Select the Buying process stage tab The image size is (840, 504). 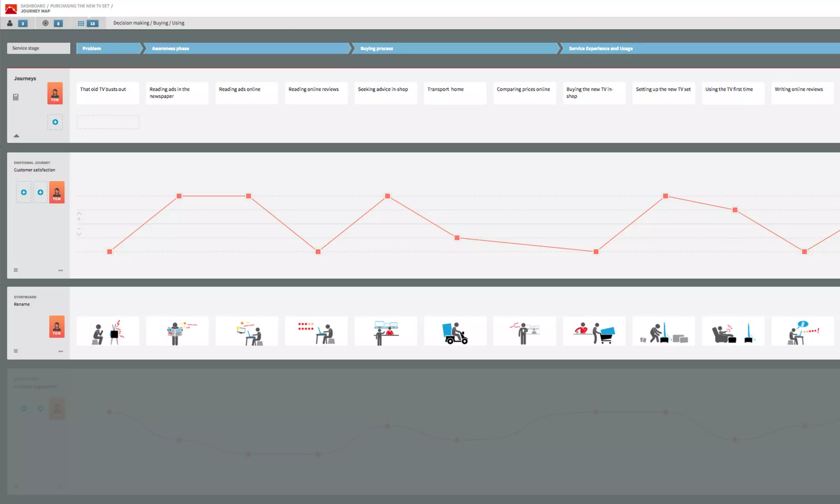tap(376, 48)
